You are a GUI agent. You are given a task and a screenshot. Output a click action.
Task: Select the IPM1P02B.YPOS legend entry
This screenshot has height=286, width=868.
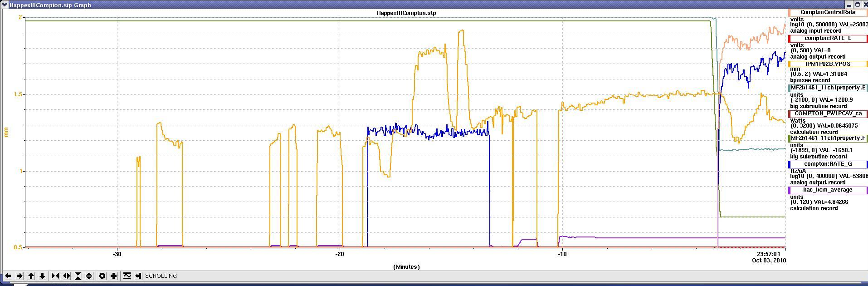coord(828,64)
